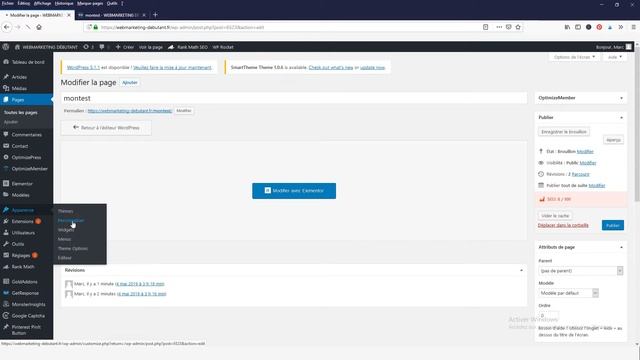This screenshot has height=360, width=640.
Task: Select Personnaliser in Apparence submenu
Action: pyautogui.click(x=71, y=220)
